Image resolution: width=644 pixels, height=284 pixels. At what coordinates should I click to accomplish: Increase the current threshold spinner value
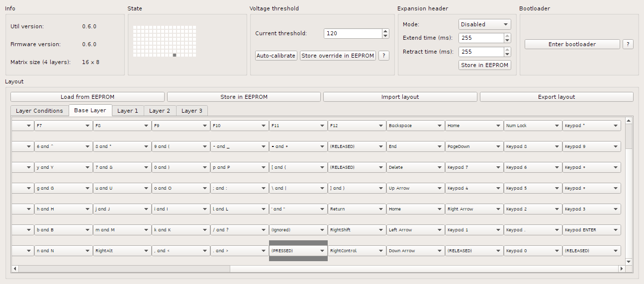[385, 31]
